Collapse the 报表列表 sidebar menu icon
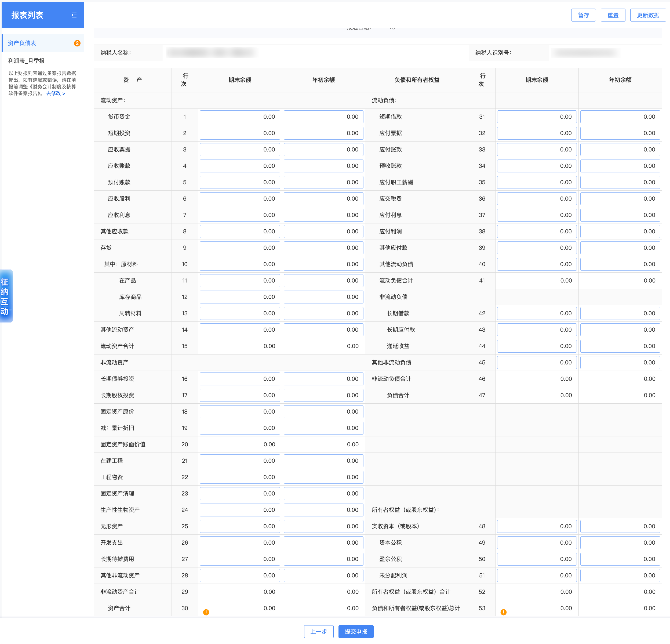Screen dimensions: 670x644 pos(74,15)
